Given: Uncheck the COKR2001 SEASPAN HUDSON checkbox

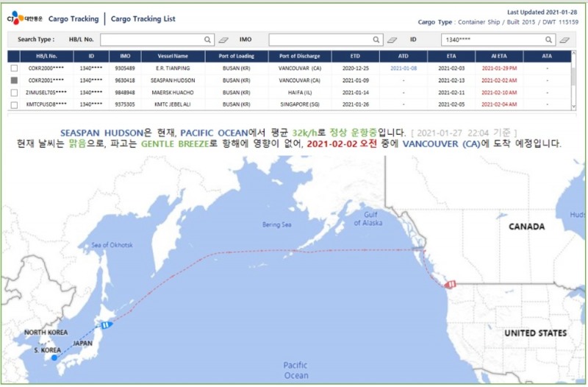Looking at the screenshot, I should point(15,79).
